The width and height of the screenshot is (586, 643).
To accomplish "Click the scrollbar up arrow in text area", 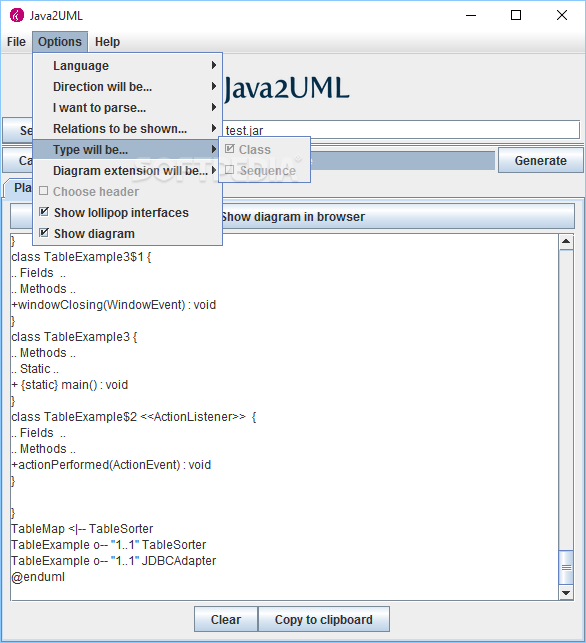I will coord(566,242).
